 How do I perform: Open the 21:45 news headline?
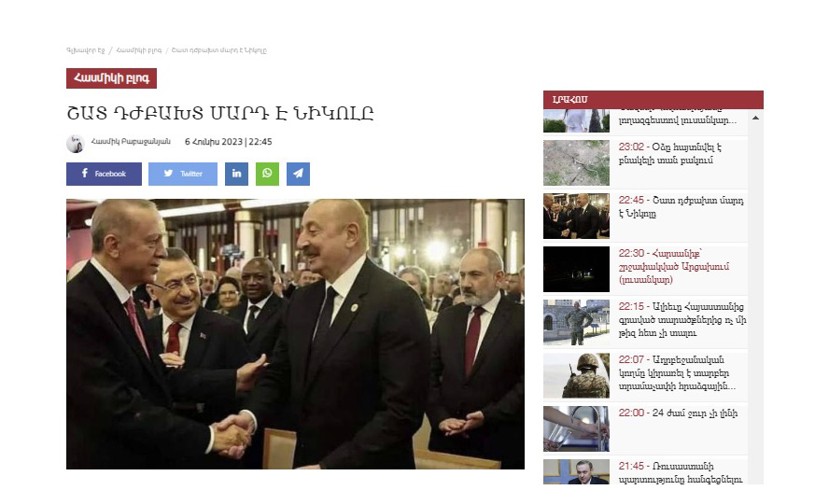coord(681,473)
